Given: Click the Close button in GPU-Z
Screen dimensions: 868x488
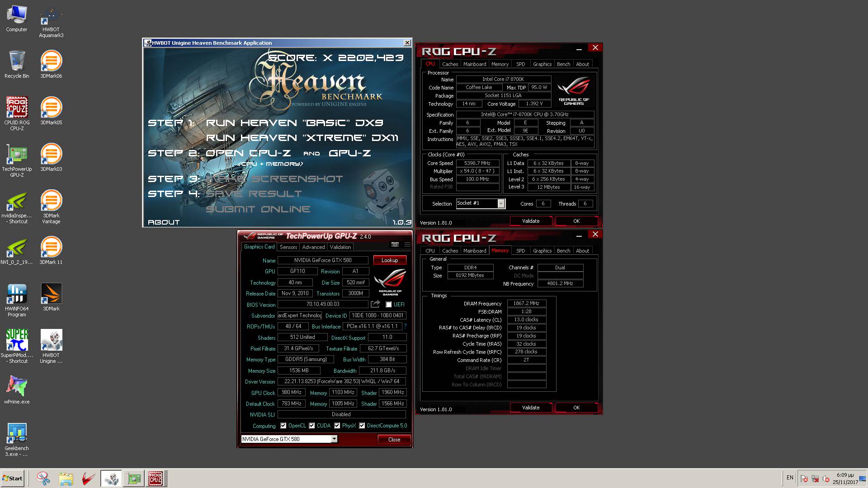Looking at the screenshot, I should (394, 440).
